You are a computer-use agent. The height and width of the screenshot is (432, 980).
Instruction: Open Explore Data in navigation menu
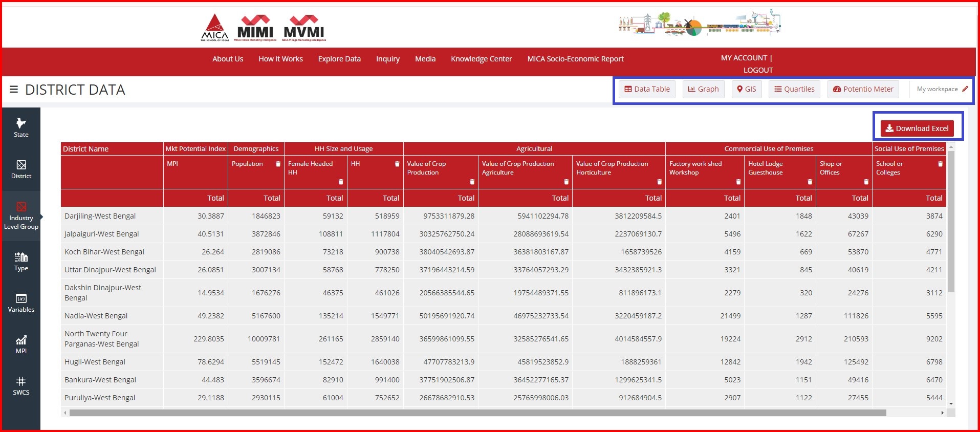tap(339, 59)
